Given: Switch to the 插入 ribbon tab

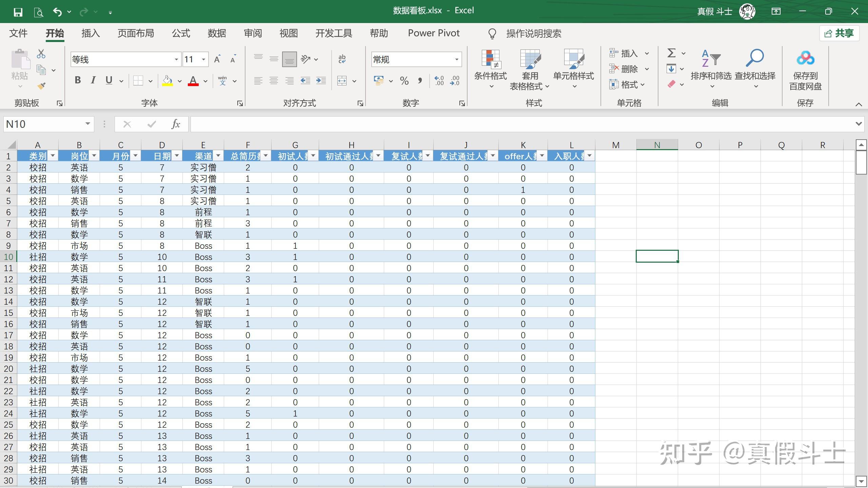Looking at the screenshot, I should coord(91,33).
